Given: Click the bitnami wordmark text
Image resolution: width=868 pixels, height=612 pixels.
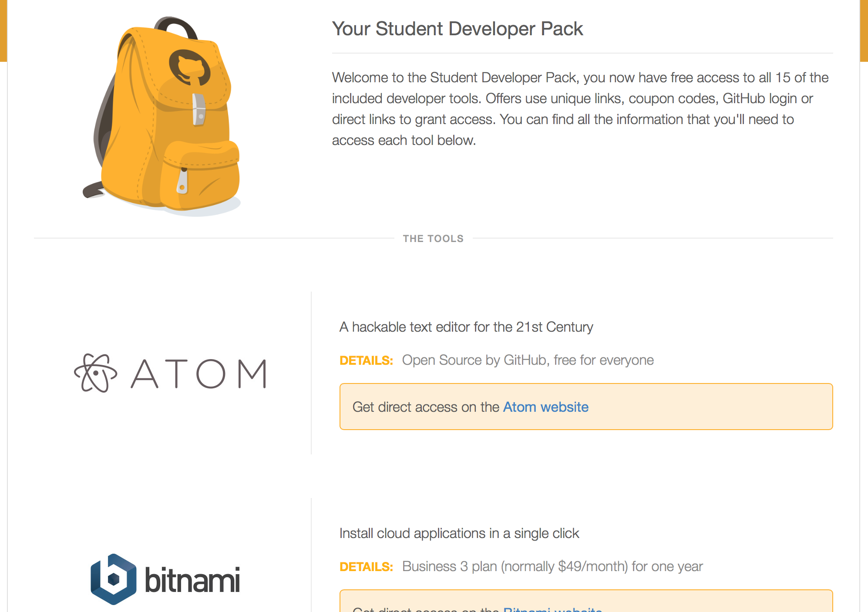Looking at the screenshot, I should coord(192,580).
